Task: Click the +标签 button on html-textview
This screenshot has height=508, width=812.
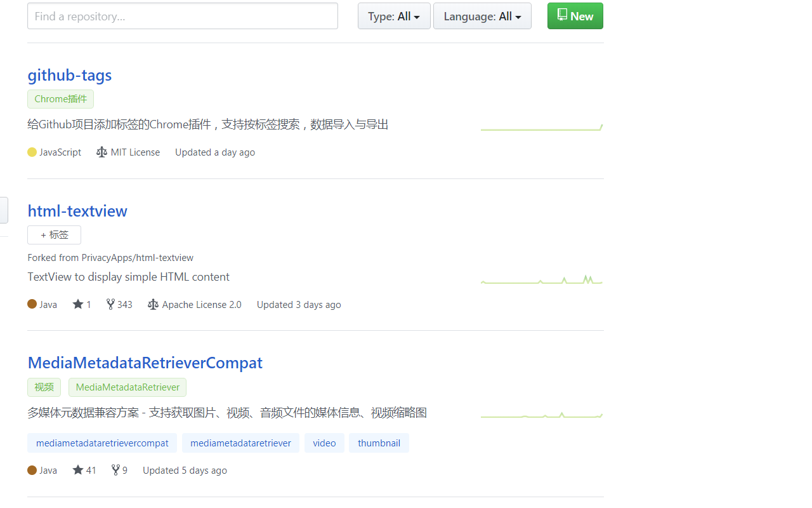Action: click(x=54, y=234)
